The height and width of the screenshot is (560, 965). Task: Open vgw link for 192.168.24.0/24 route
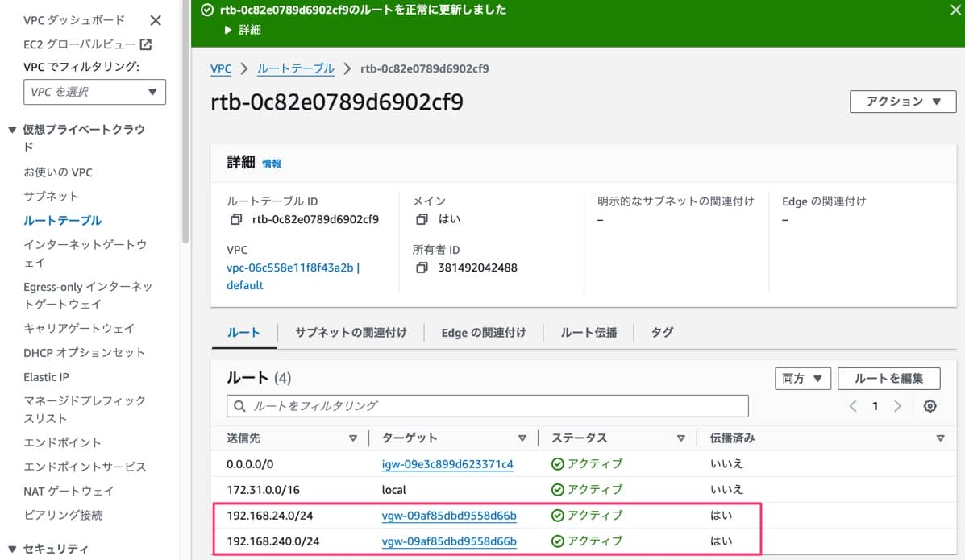[449, 516]
